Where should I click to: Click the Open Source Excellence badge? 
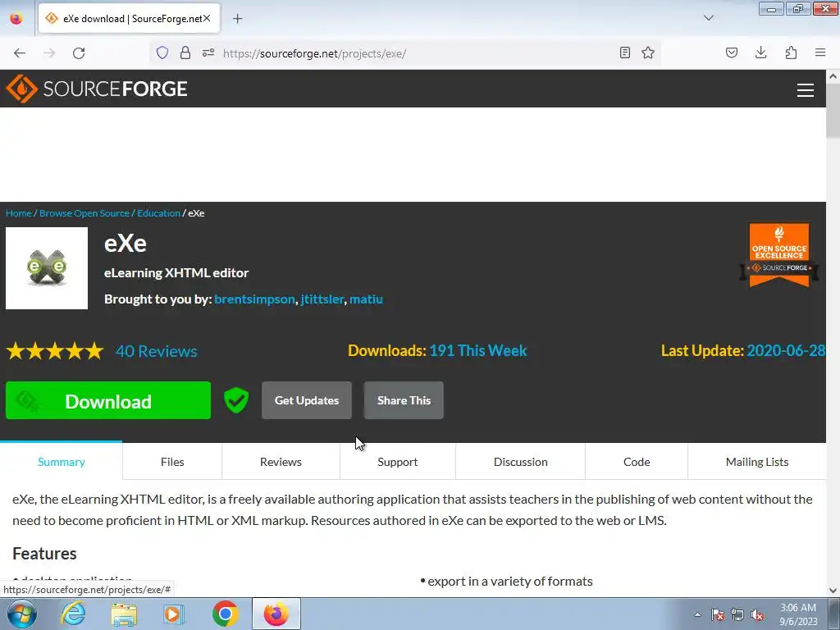point(779,255)
